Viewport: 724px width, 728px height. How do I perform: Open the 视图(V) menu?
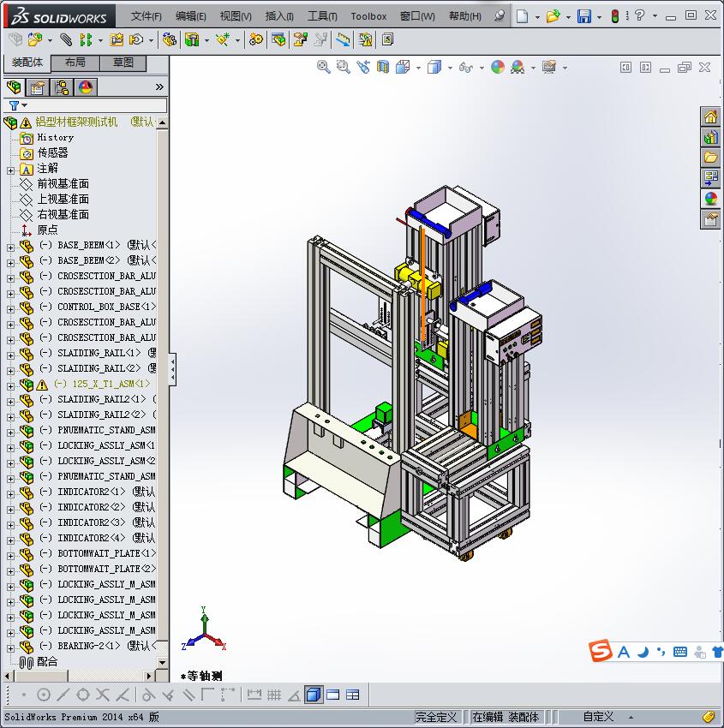pos(236,16)
